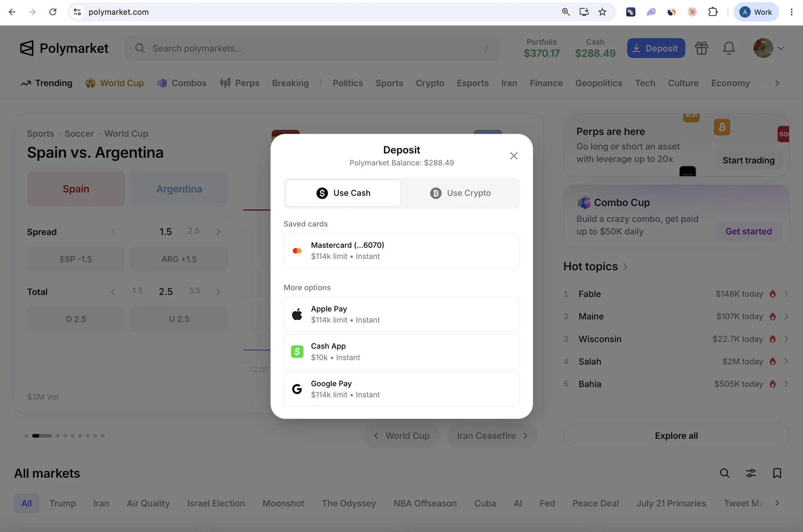Reload the page in browser

pos(53,12)
